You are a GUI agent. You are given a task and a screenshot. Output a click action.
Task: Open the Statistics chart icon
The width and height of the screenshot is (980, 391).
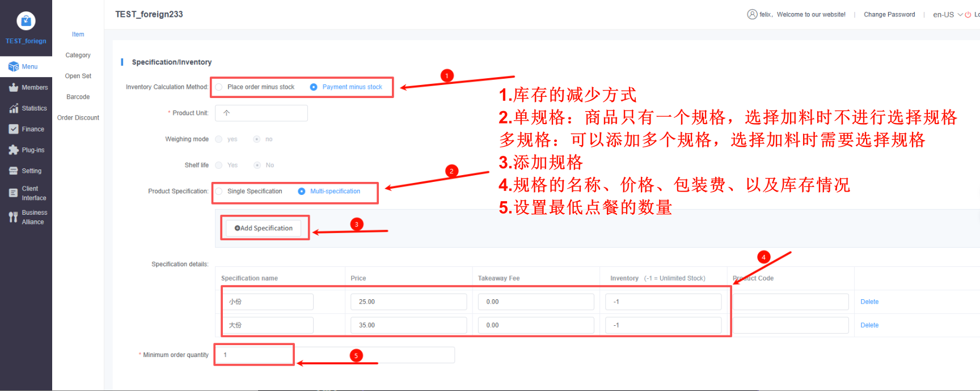[14, 108]
